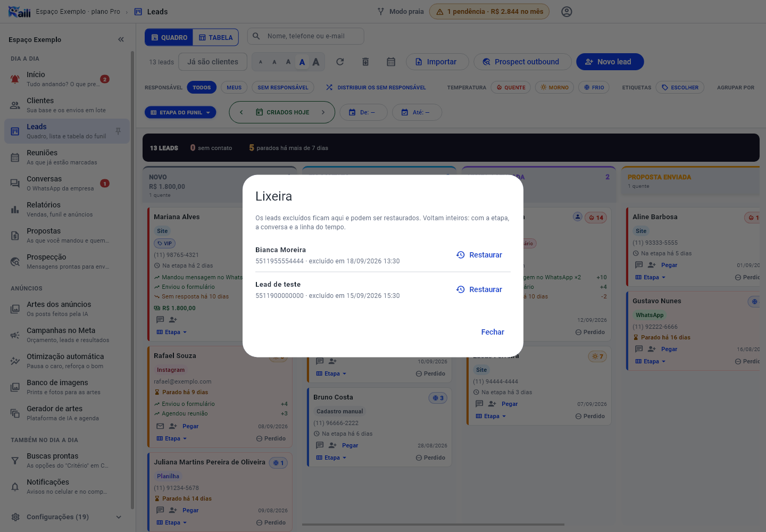
Task: Collapse the sidebar with the double chevron
Action: 121,39
